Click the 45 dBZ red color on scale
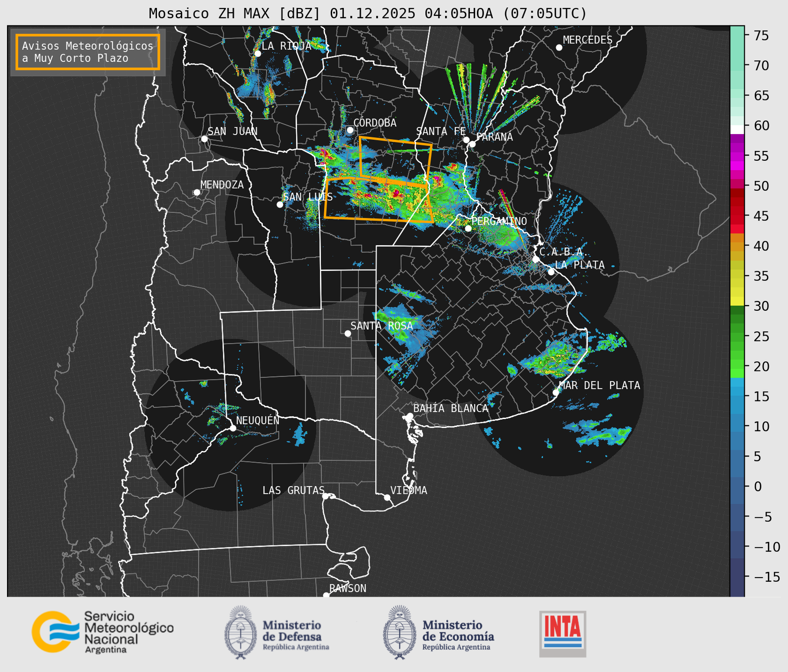The image size is (788, 672). [737, 216]
